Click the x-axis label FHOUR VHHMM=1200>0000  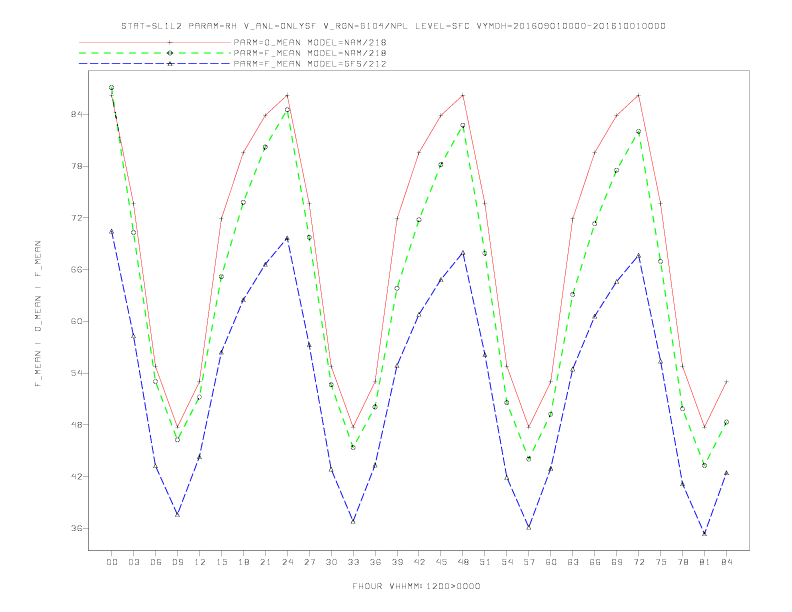coord(416,586)
